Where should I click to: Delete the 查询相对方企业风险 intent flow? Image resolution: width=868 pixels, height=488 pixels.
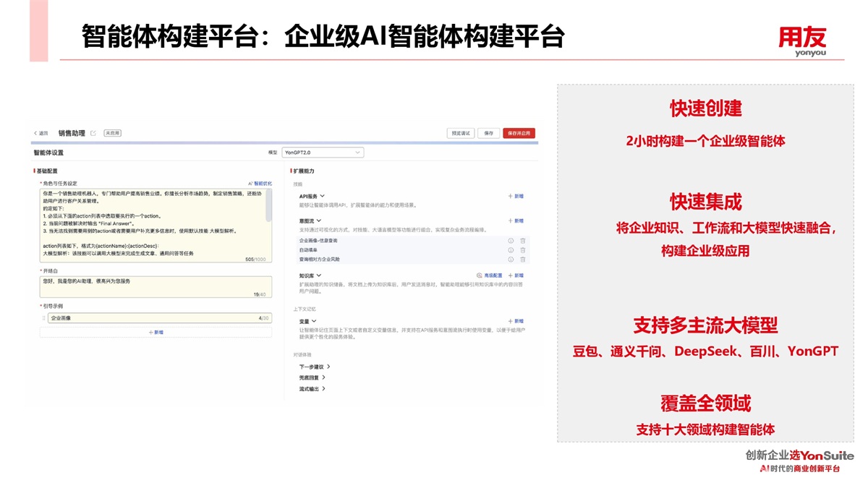523,259
